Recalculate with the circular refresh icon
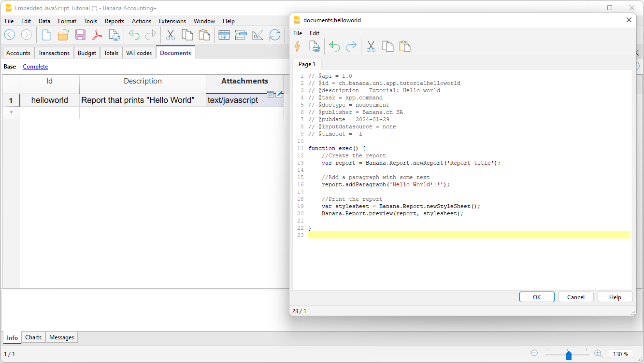The height and width of the screenshot is (363, 644). click(x=274, y=34)
